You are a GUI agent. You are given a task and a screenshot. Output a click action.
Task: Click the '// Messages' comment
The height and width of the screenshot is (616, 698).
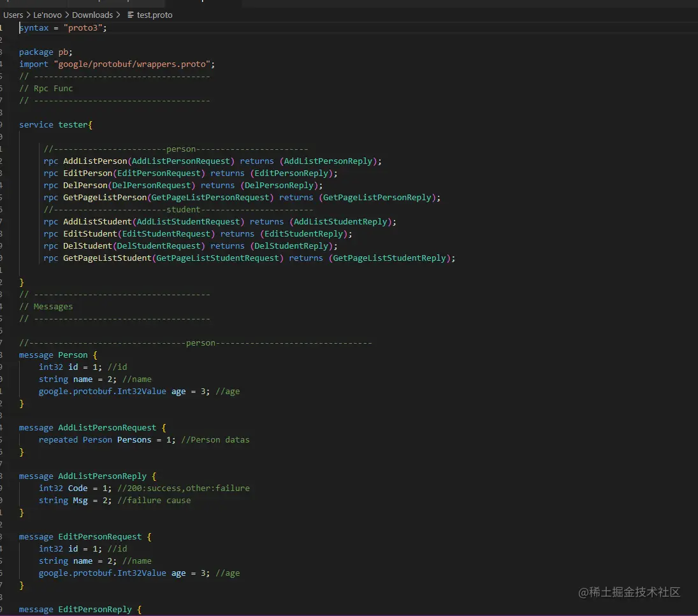(46, 307)
